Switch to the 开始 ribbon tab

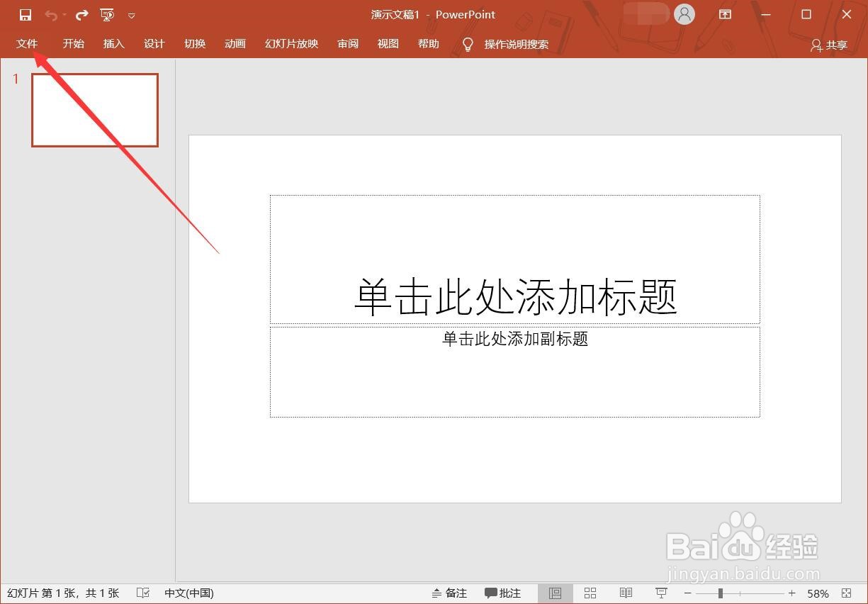coord(73,44)
